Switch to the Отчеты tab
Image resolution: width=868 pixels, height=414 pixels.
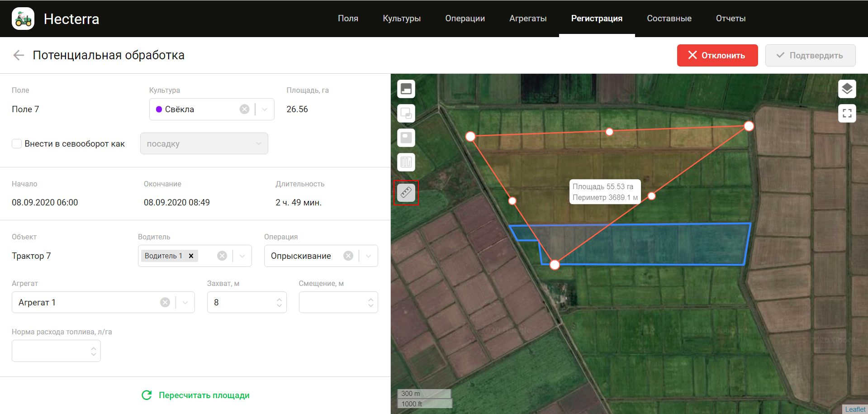[730, 18]
